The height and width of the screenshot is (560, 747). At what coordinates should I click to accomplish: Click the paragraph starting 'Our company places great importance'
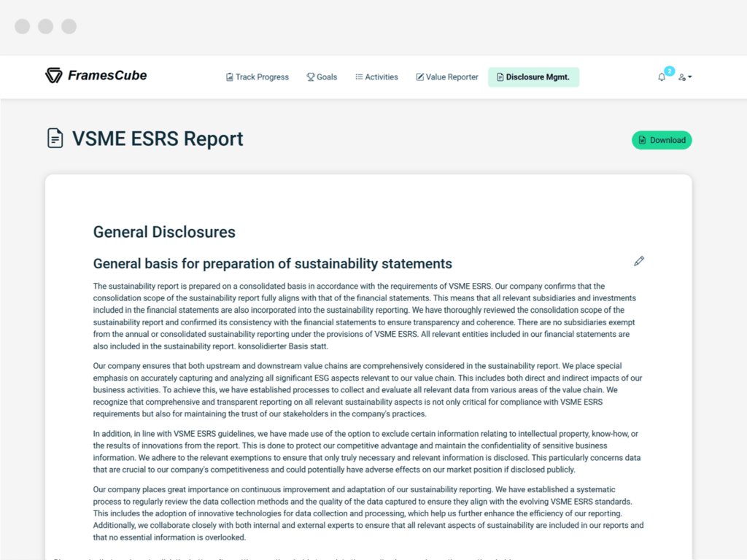point(368,513)
